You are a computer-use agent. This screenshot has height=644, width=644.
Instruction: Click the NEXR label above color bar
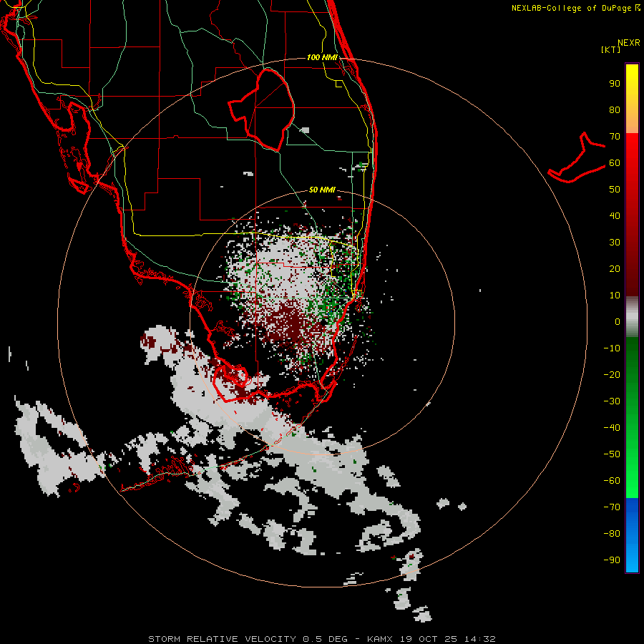pos(629,43)
